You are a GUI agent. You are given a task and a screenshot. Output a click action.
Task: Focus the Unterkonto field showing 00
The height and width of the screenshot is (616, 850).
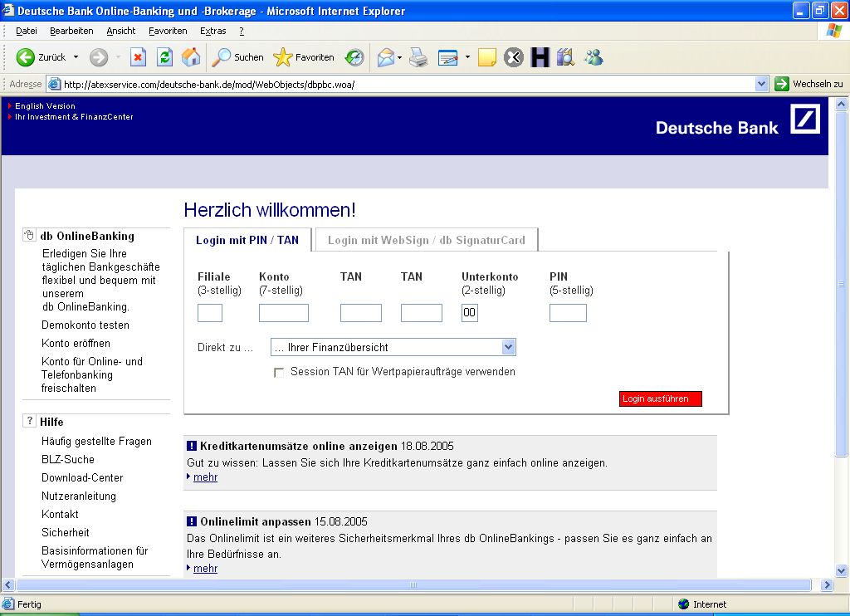(x=470, y=313)
